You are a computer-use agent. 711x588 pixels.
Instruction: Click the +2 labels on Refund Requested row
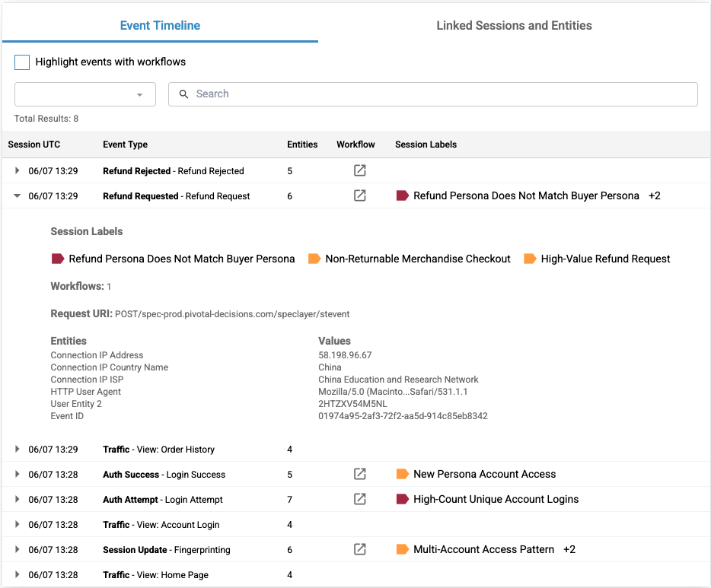coord(655,196)
